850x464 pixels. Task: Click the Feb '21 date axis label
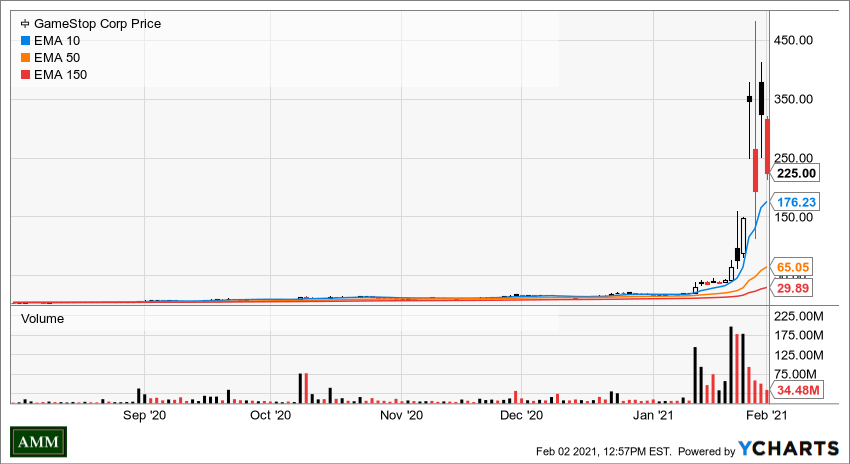[766, 415]
